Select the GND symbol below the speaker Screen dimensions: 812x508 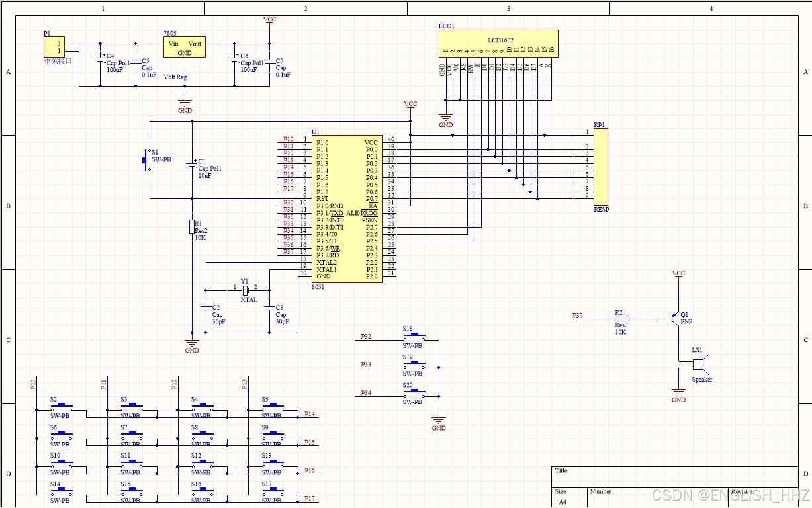click(678, 395)
